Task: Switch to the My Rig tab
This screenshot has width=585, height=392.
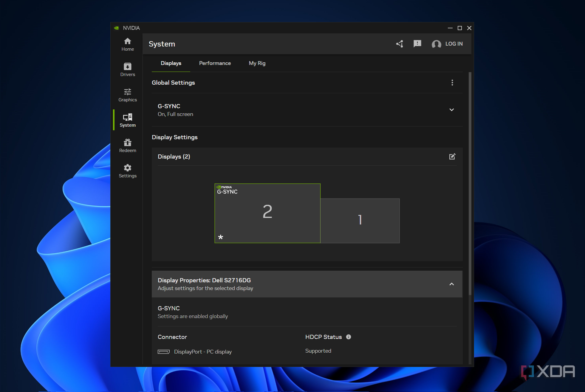Action: [x=257, y=63]
